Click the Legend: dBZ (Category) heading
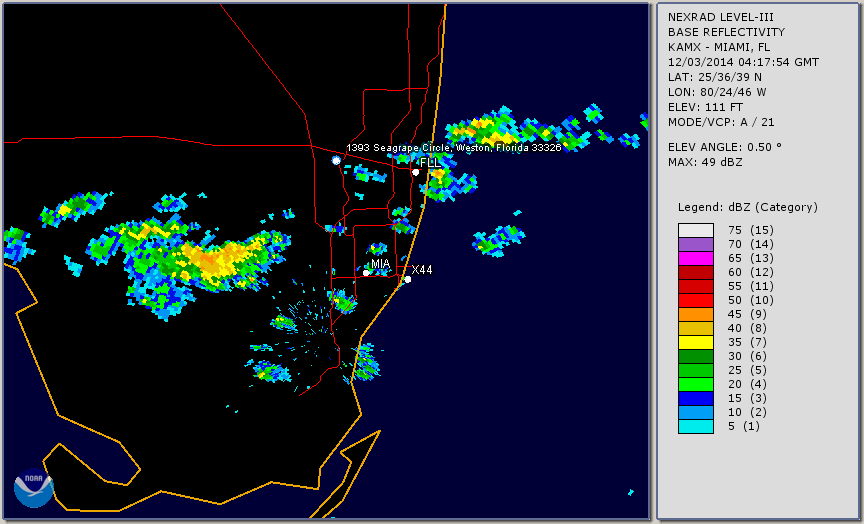Image resolution: width=864 pixels, height=524 pixels. pos(748,207)
